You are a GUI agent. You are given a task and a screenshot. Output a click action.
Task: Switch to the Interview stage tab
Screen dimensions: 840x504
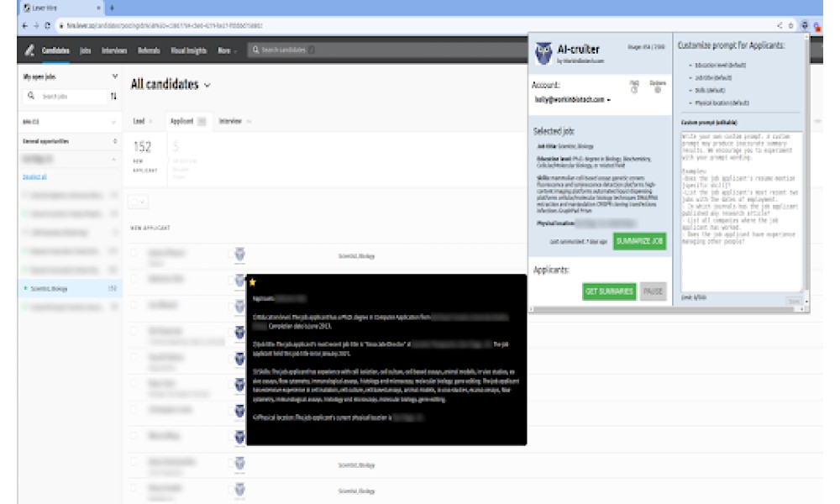coord(234,122)
